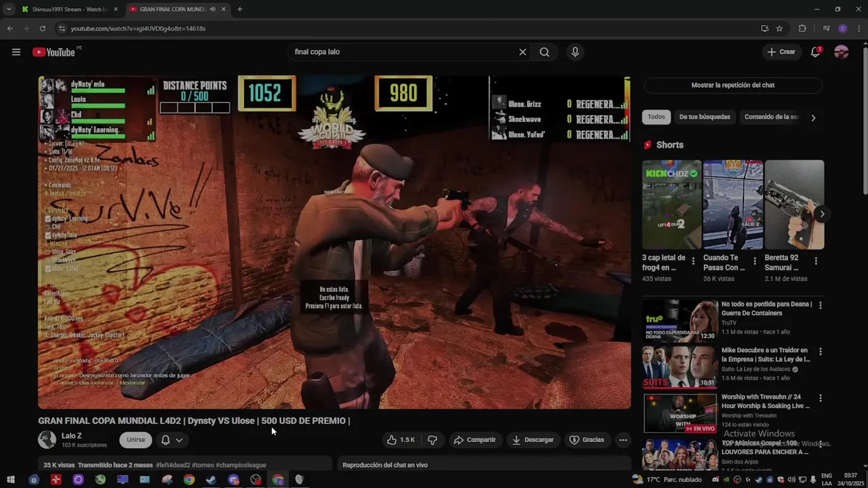The image size is (868, 488).
Task: Open the Windows Start menu
Action: coord(11,480)
